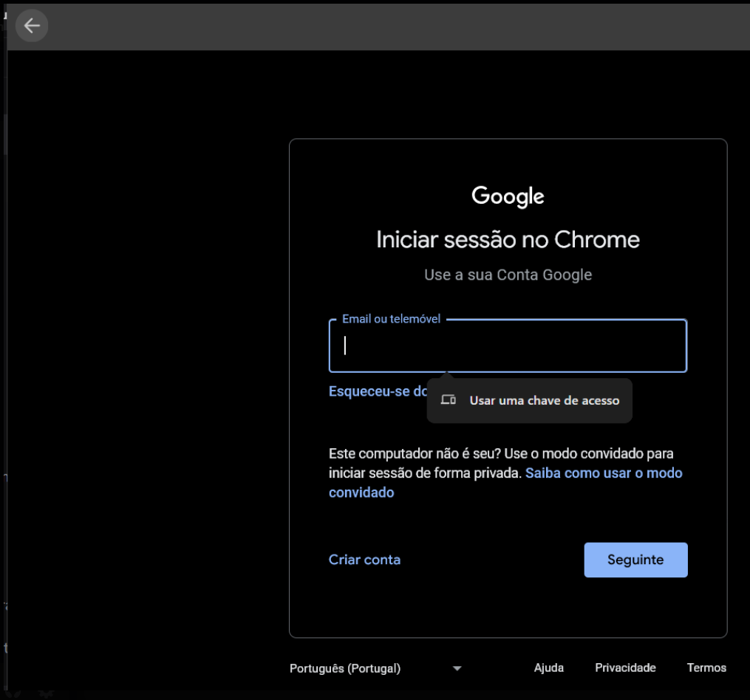Click the Email ou telemóvel floating label
Screen dimensions: 750x700
tap(391, 319)
